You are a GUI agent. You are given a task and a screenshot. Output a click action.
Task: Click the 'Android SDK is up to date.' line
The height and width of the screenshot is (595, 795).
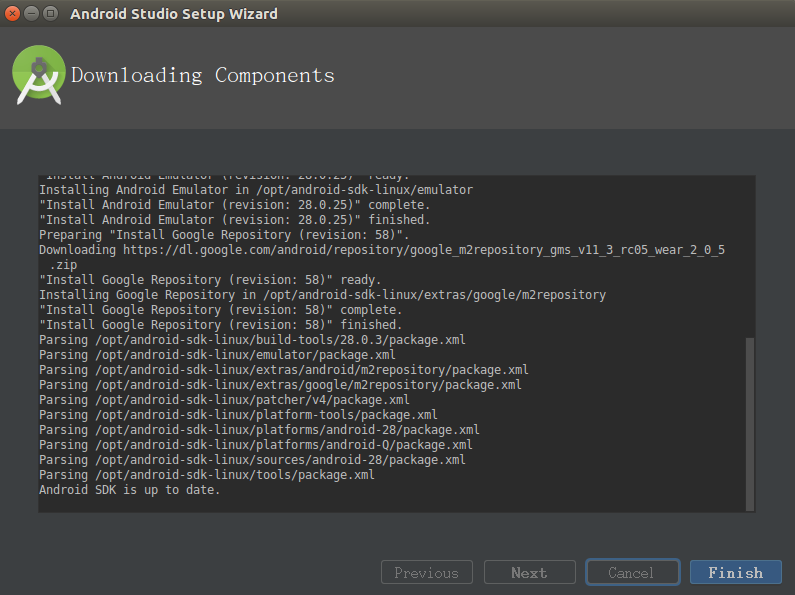pos(130,490)
